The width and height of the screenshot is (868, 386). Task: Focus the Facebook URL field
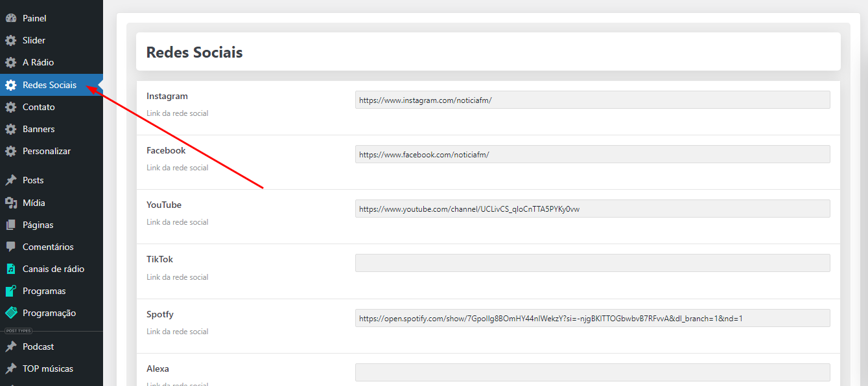[x=592, y=154]
